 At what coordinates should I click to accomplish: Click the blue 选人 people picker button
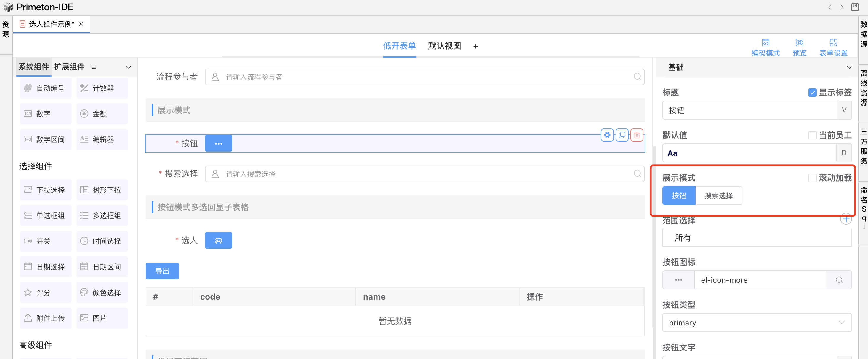click(218, 241)
